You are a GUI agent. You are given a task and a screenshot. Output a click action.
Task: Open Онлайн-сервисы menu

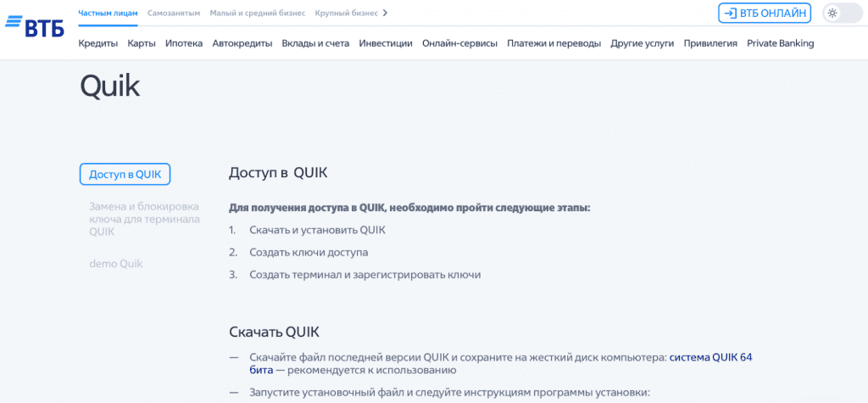(x=459, y=43)
